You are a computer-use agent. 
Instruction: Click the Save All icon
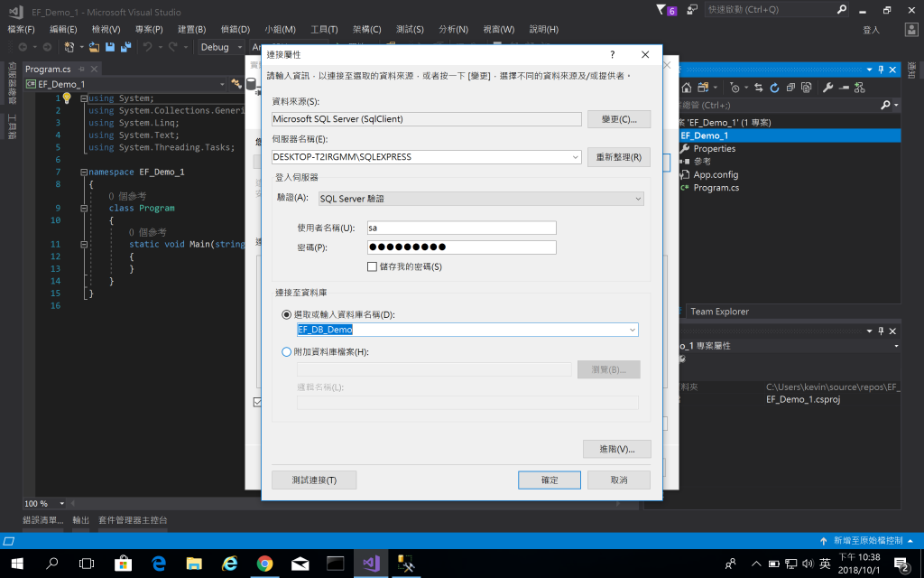(x=125, y=47)
